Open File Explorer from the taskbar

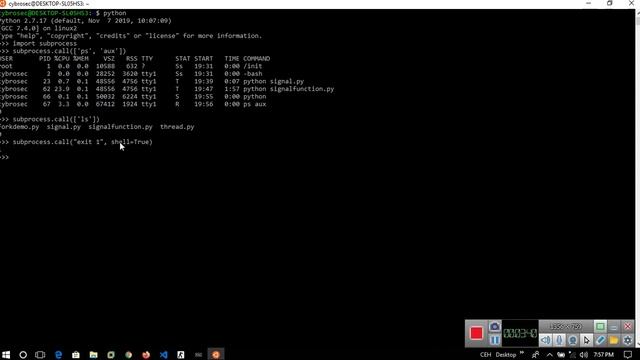click(x=93, y=355)
